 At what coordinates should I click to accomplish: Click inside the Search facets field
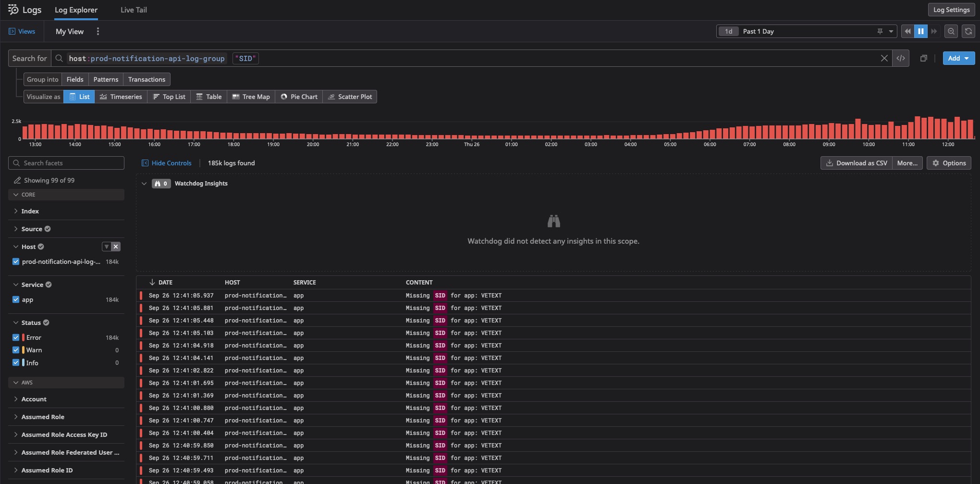66,163
